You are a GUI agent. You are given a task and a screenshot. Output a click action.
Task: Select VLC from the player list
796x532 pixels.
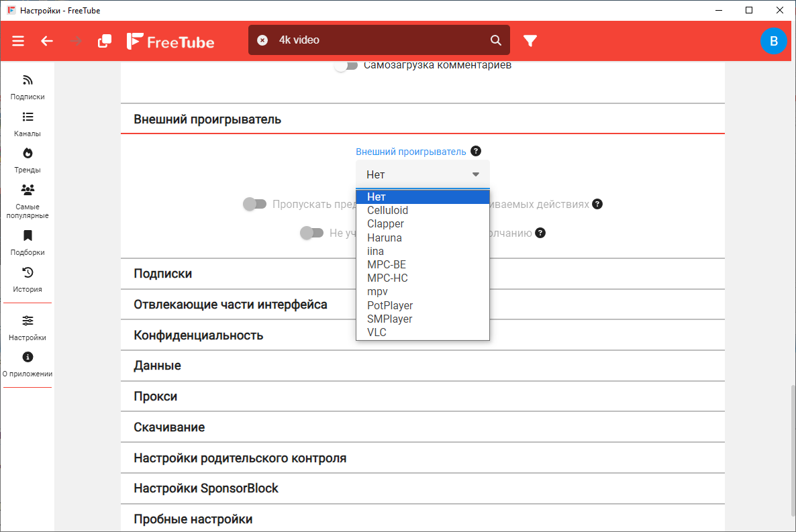[377, 332]
